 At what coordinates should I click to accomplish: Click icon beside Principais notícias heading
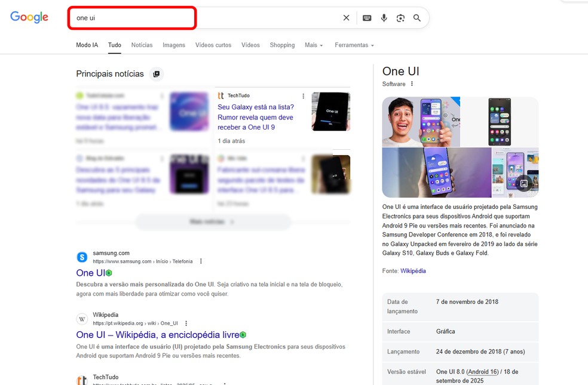(157, 74)
